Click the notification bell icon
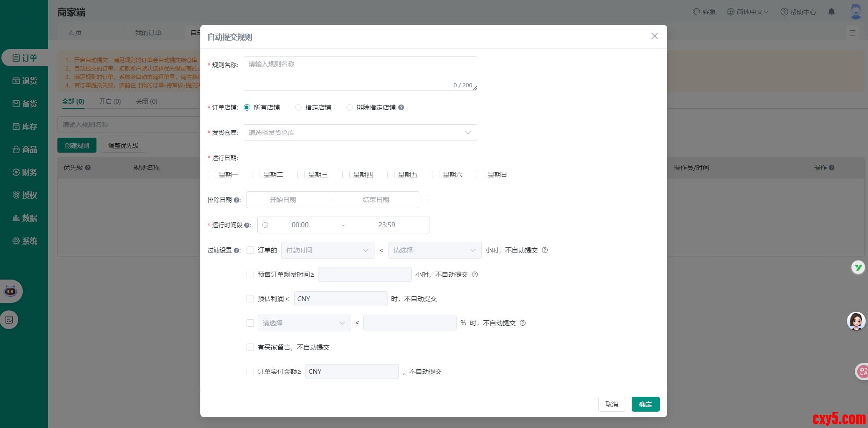Screen dimensions: 868x428 pyautogui.click(x=832, y=12)
